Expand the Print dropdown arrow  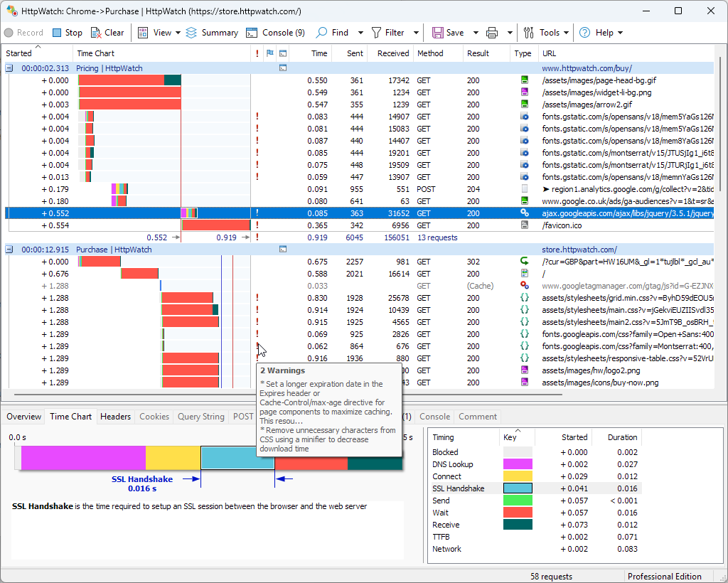[x=510, y=33]
